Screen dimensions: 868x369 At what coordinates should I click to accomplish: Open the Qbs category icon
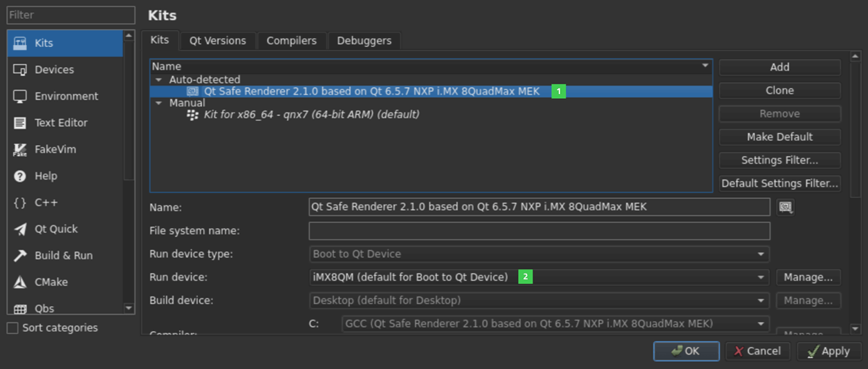(x=20, y=309)
